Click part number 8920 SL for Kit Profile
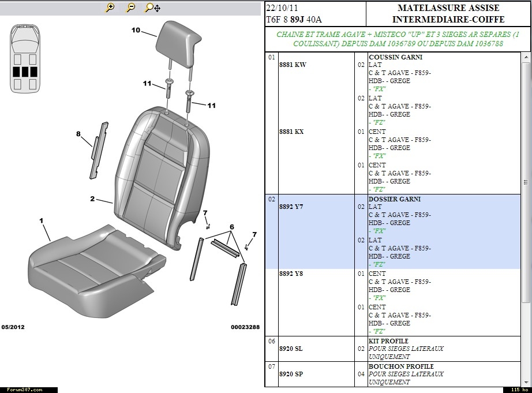Viewport: 532px width, 393px height. [x=291, y=349]
